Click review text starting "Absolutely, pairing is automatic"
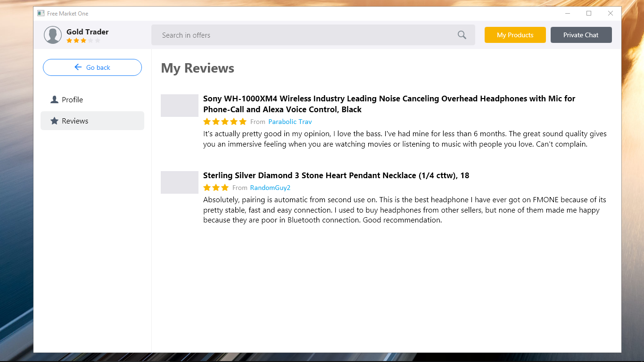This screenshot has height=362, width=644. (405, 210)
